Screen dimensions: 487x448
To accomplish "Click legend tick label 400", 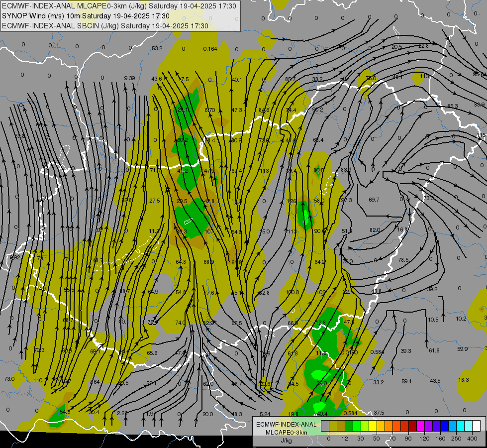I will pyautogui.click(x=472, y=439).
